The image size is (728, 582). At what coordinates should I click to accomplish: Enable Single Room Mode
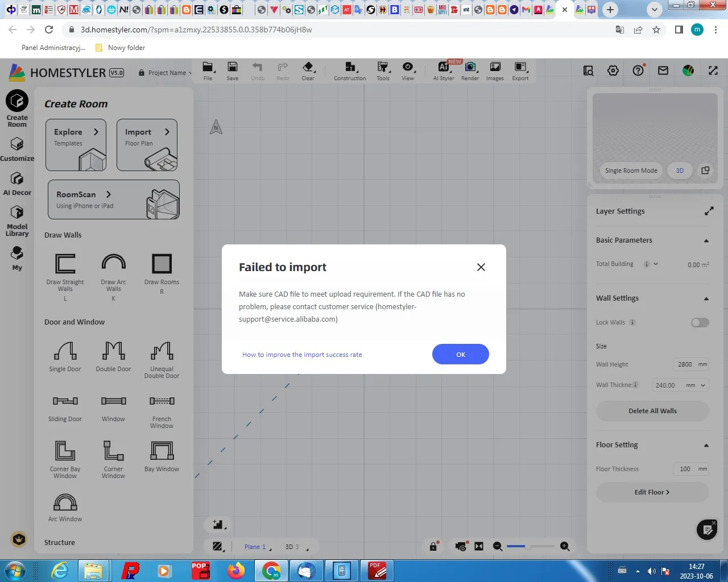pyautogui.click(x=631, y=171)
